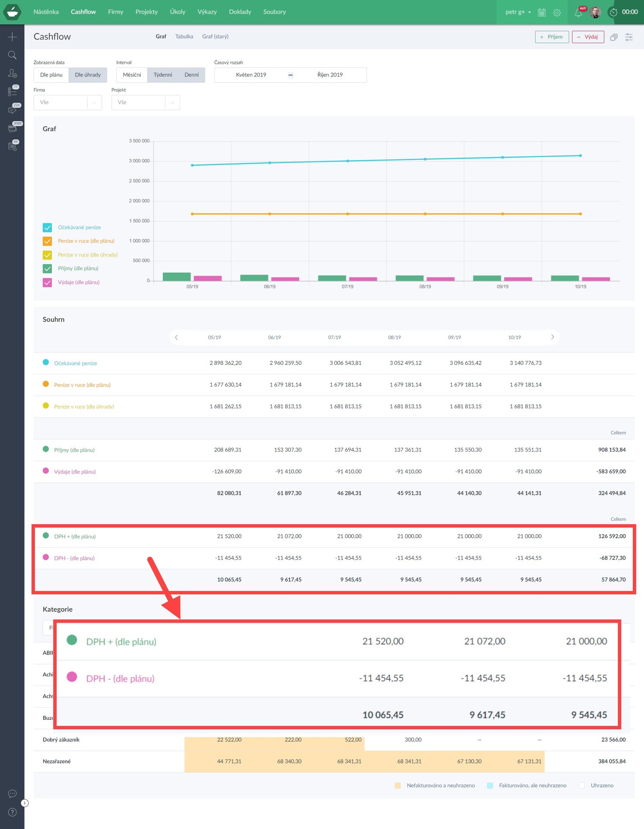Open petr g+ account dropdown
This screenshot has height=829, width=644.
tap(518, 12)
